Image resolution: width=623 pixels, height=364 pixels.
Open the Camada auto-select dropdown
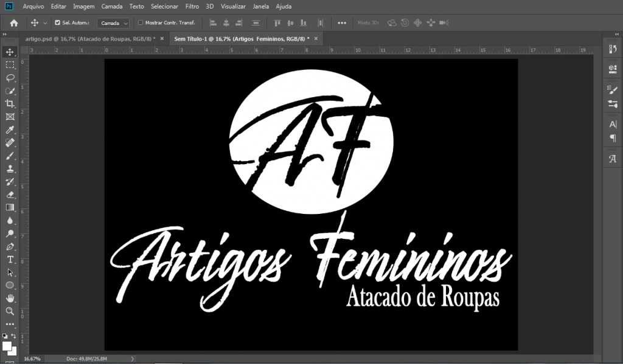[114, 23]
